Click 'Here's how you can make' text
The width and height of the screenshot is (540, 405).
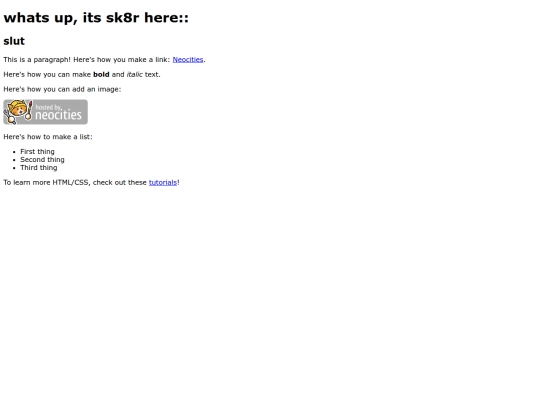[x=47, y=74]
